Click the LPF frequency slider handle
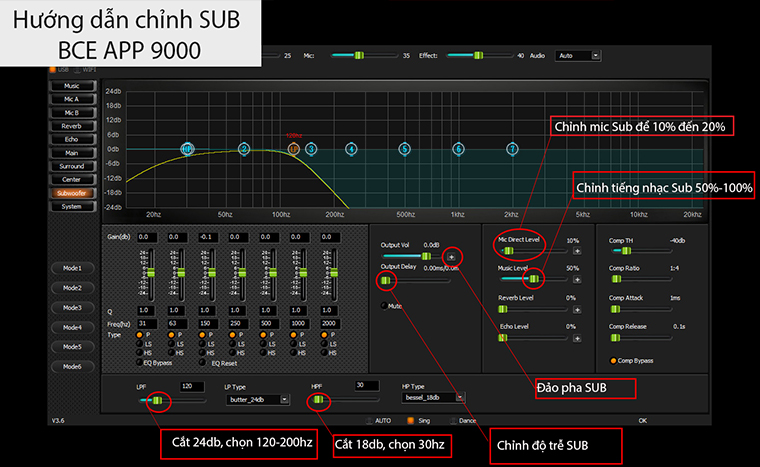This screenshot has height=467, width=760. [x=158, y=401]
